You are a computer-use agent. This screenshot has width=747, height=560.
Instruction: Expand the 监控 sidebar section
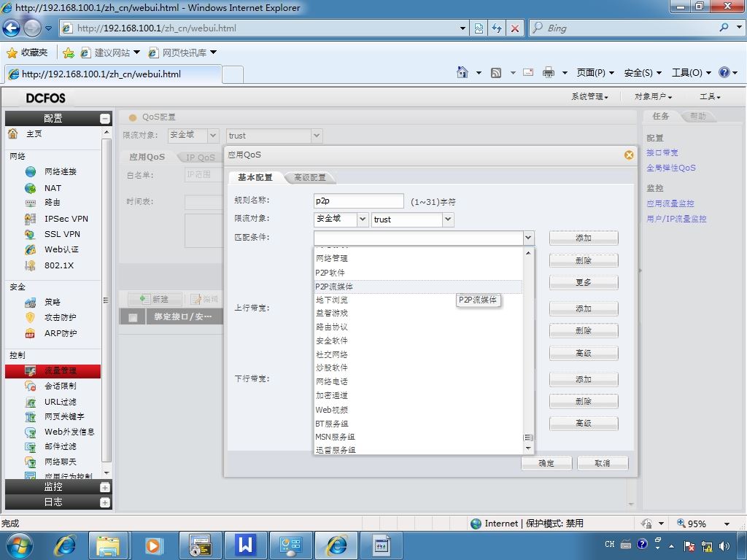click(105, 487)
